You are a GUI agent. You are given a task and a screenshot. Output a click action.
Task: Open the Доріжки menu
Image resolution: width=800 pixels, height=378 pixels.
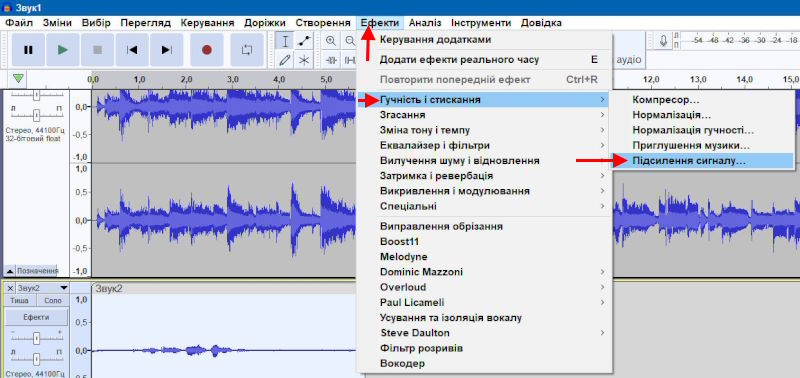pos(265,23)
